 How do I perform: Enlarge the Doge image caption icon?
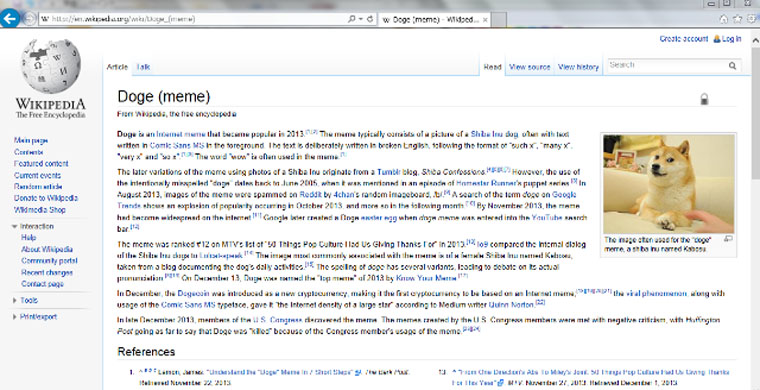click(x=728, y=239)
